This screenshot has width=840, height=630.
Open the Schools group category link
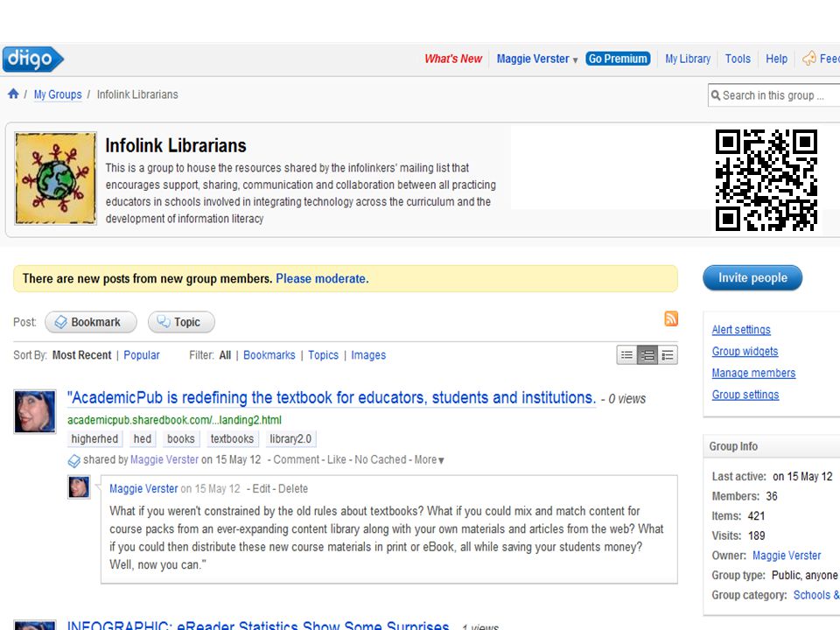[x=816, y=595]
